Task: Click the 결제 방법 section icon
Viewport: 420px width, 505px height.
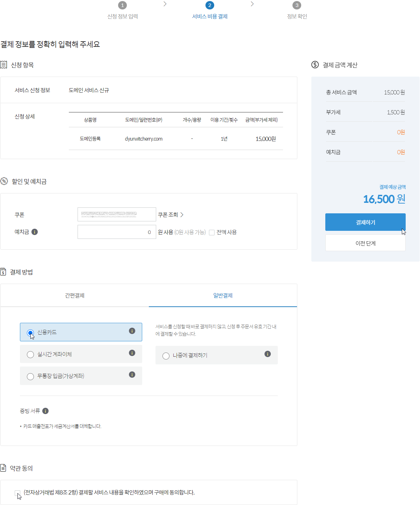Action: tap(4, 271)
